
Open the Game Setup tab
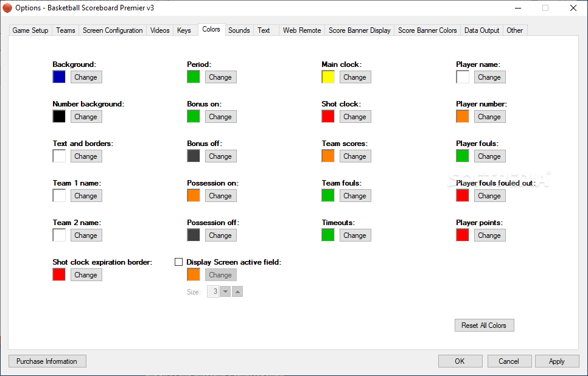30,30
